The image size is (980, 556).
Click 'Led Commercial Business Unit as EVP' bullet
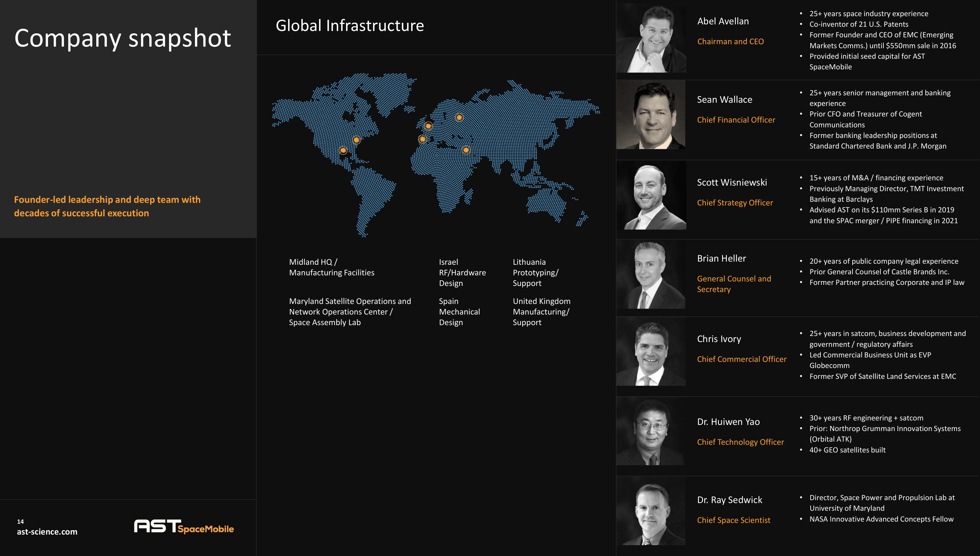coord(870,360)
